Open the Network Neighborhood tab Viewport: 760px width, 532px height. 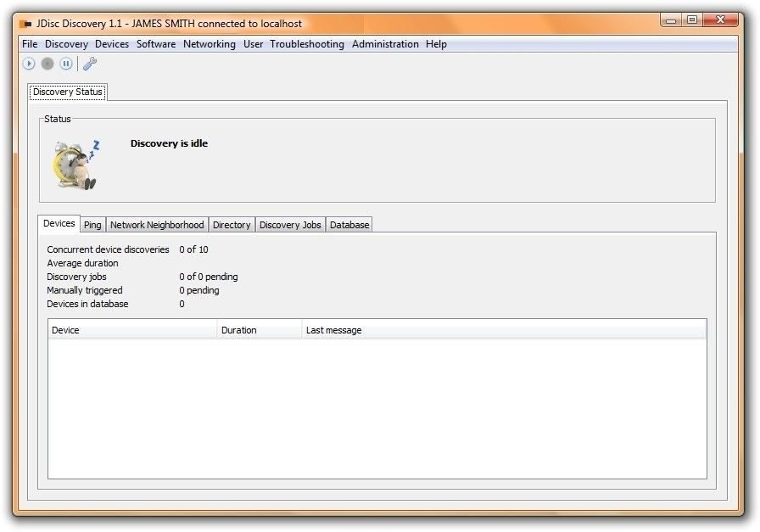pos(156,224)
